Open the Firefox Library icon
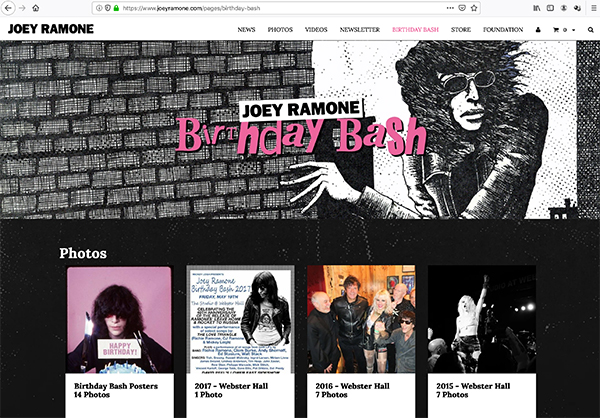600x418 pixels. [x=537, y=8]
